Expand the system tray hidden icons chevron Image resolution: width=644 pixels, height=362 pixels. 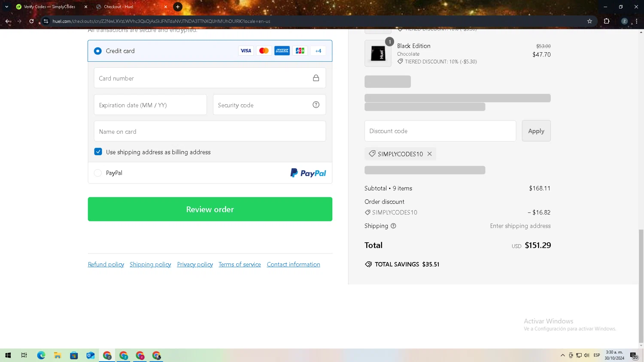coord(562,355)
